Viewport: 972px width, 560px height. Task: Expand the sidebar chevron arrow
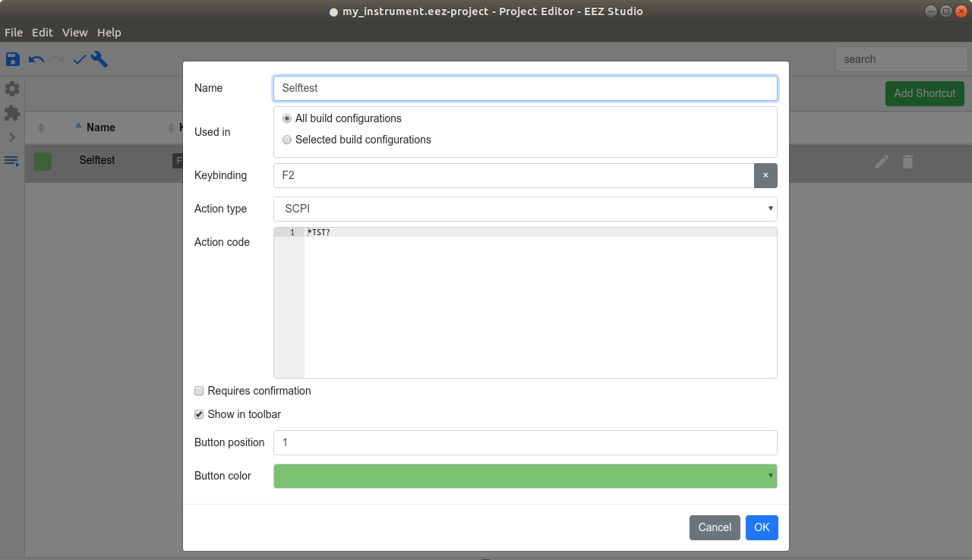point(12,137)
